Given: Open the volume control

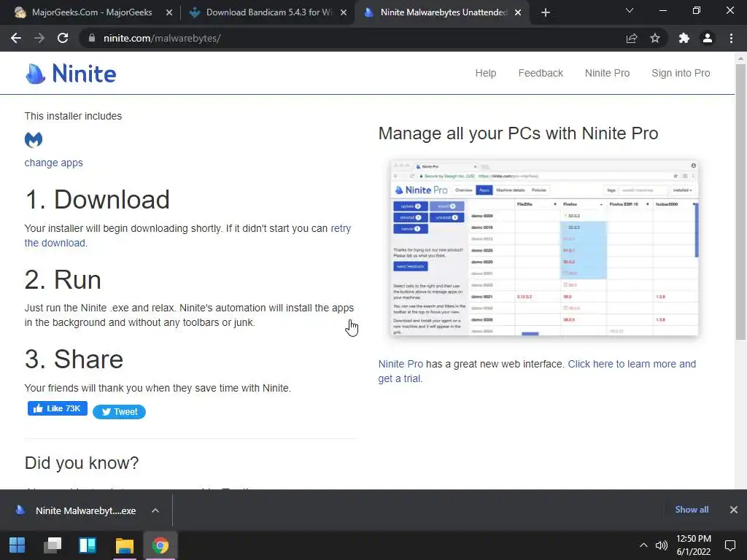Looking at the screenshot, I should 661,545.
